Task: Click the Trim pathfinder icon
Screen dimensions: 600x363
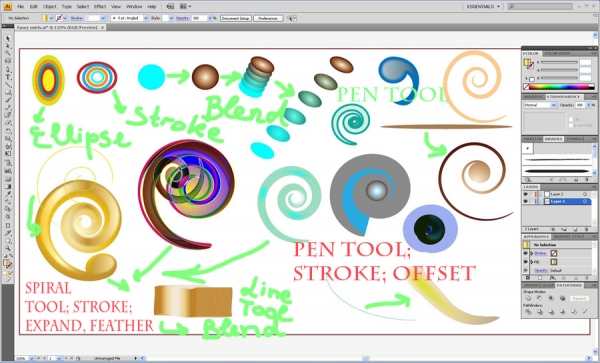Action: (x=540, y=312)
